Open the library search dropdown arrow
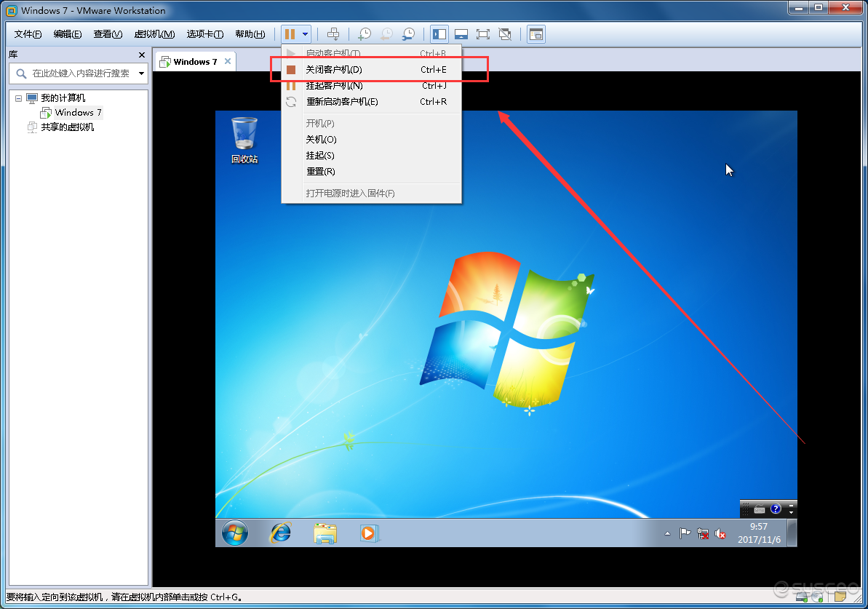 coord(141,73)
